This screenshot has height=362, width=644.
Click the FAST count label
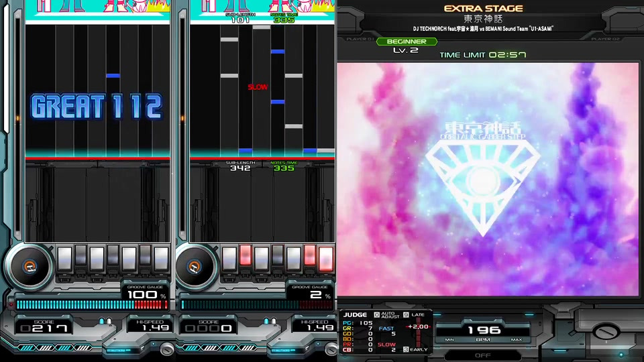click(x=386, y=328)
